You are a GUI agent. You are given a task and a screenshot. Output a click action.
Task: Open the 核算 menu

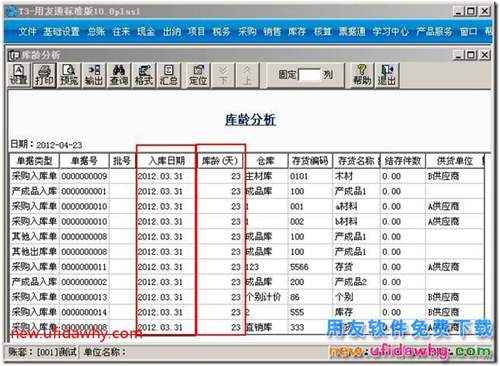coord(322,32)
